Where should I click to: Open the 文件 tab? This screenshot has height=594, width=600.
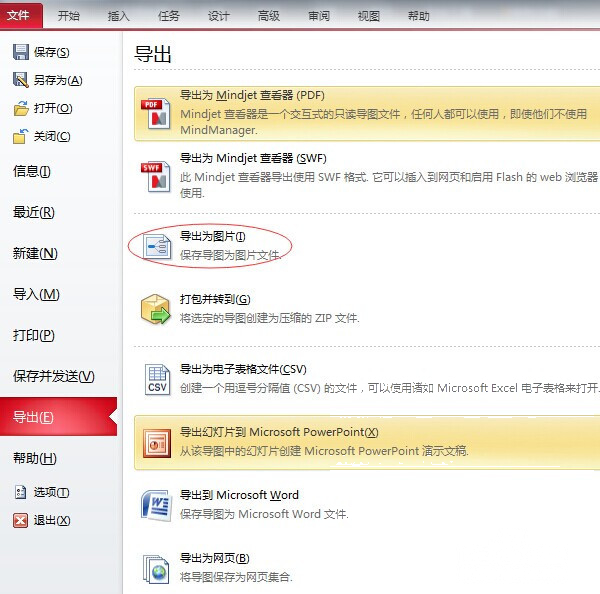19,15
